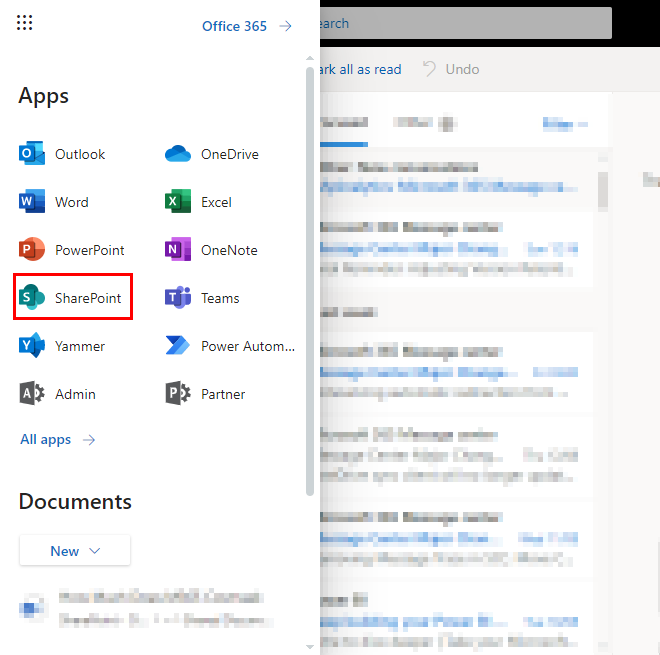Open the Office 365 link
Screen dimensions: 660x655
234,26
